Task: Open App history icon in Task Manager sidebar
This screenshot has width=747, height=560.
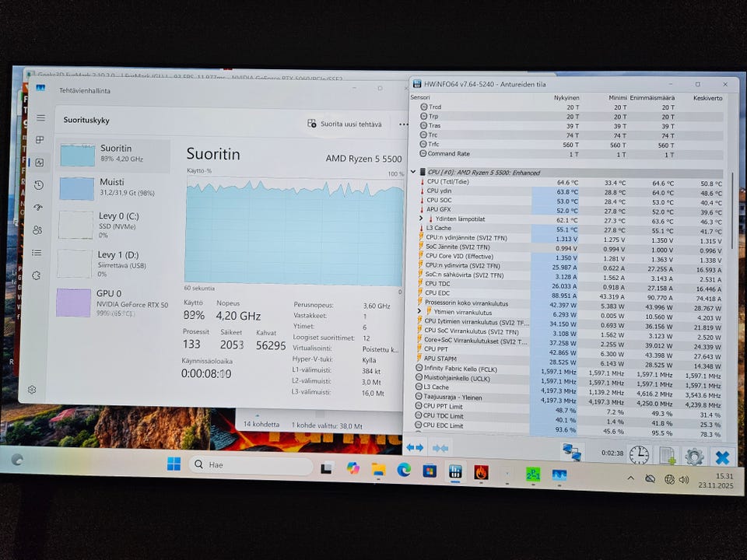Action: pyautogui.click(x=39, y=185)
